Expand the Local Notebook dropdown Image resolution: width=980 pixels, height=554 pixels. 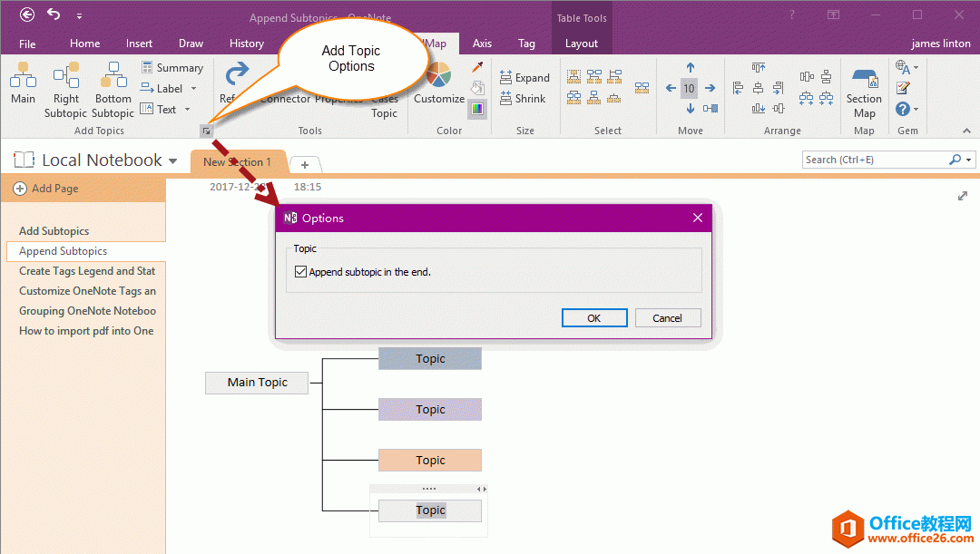click(x=172, y=161)
